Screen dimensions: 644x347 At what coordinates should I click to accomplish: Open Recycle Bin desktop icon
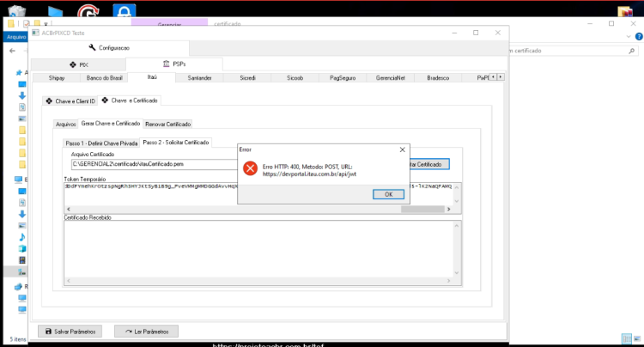click(17, 11)
